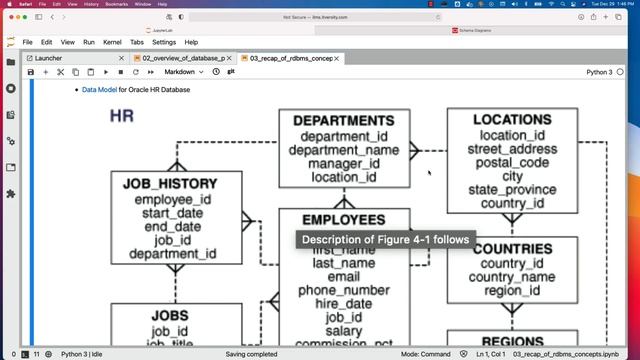Open the Settings menu
640x360 pixels.
pyautogui.click(x=164, y=42)
